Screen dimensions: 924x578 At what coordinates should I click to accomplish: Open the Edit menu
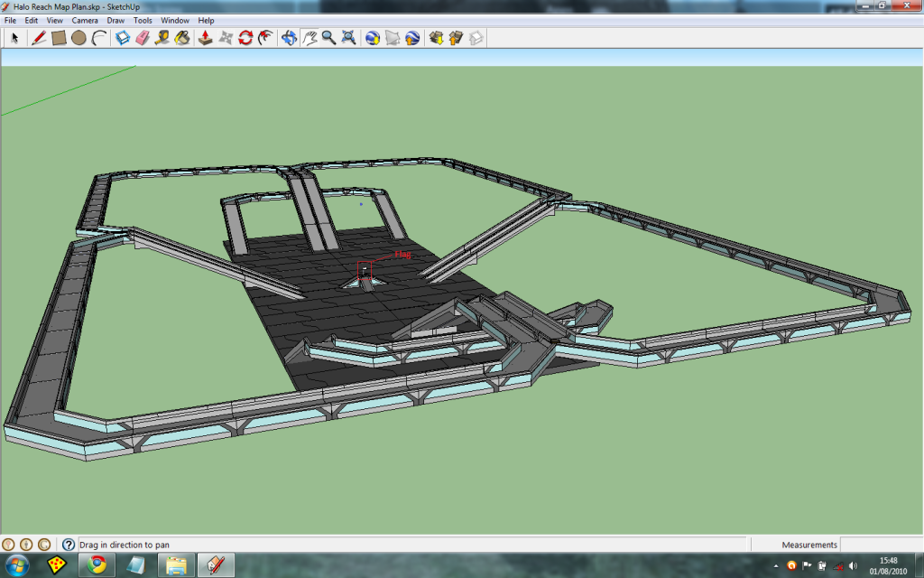(32, 20)
